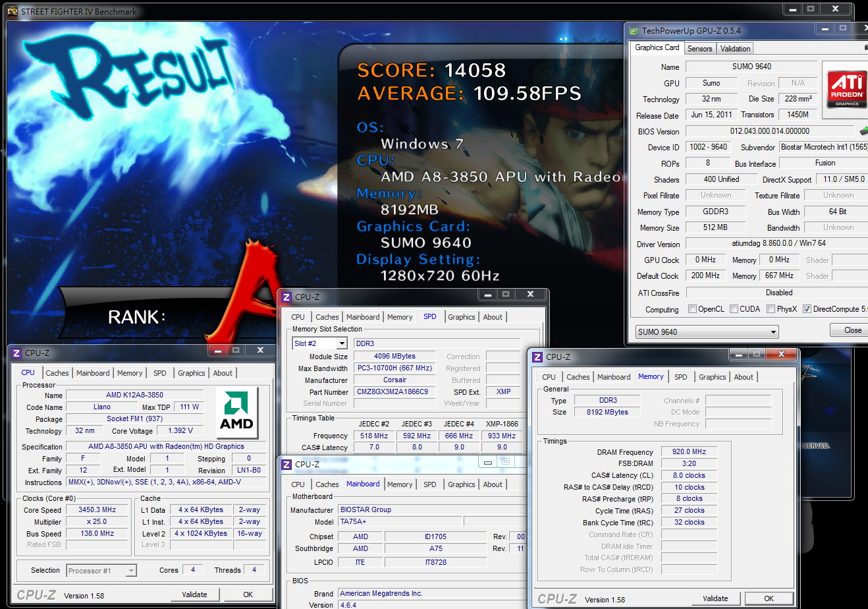The image size is (868, 609).
Task: Click the TA75A+ mainboard model field
Action: 400,521
